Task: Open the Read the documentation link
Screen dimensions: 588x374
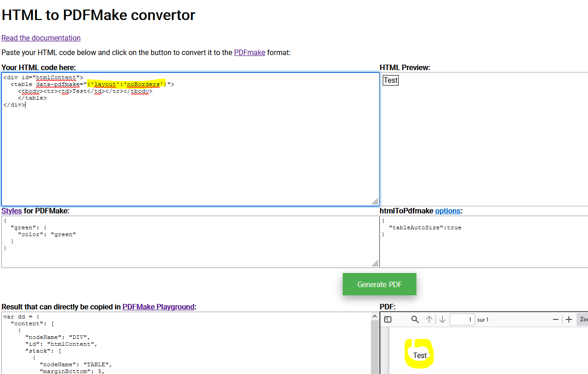Action: click(x=41, y=38)
